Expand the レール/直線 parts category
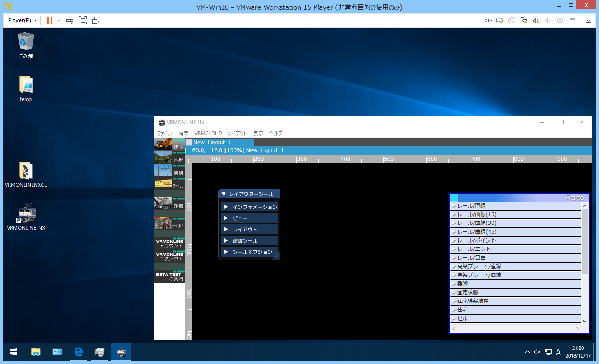This screenshot has height=364, width=599. [x=516, y=206]
